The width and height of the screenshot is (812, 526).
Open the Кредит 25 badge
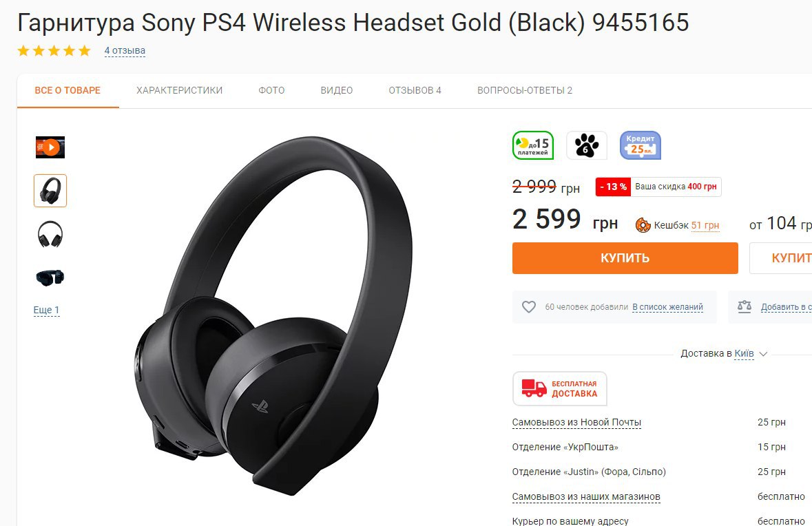(x=641, y=145)
